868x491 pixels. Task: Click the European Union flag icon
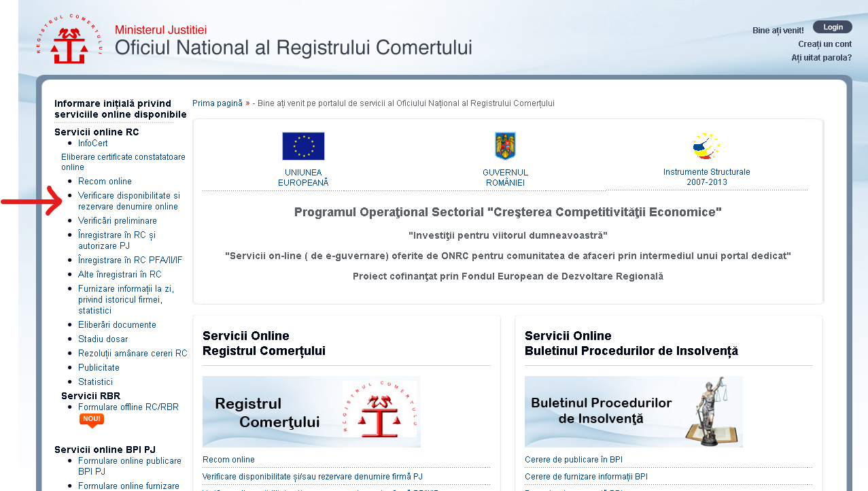tap(303, 146)
